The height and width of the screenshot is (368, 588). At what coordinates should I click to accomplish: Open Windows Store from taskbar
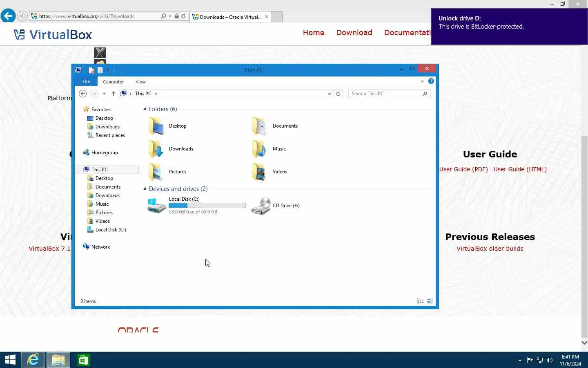83,360
